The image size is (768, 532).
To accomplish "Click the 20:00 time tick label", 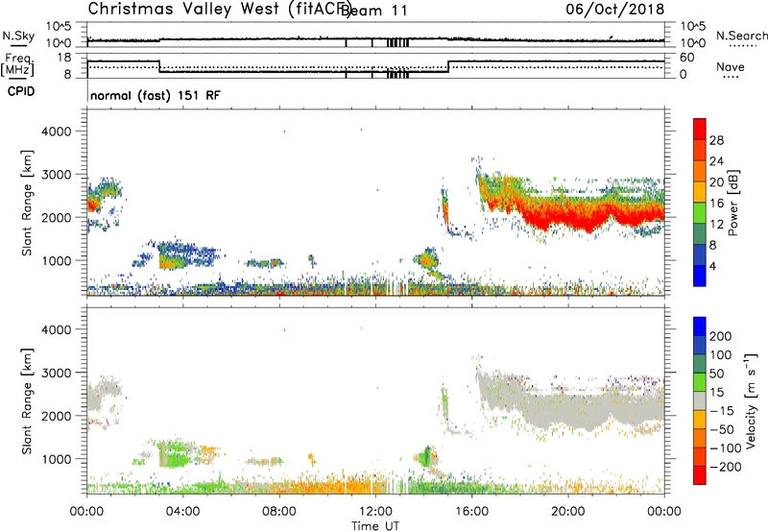I will pos(567,512).
